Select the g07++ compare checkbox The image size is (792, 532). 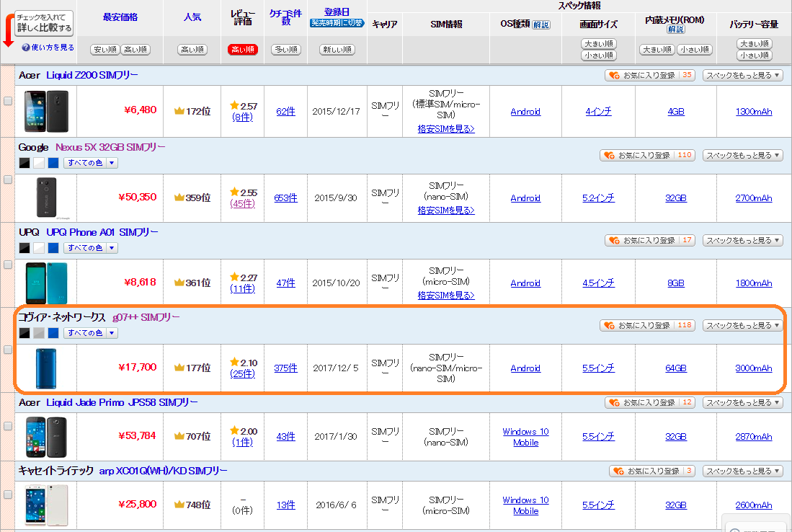8,350
